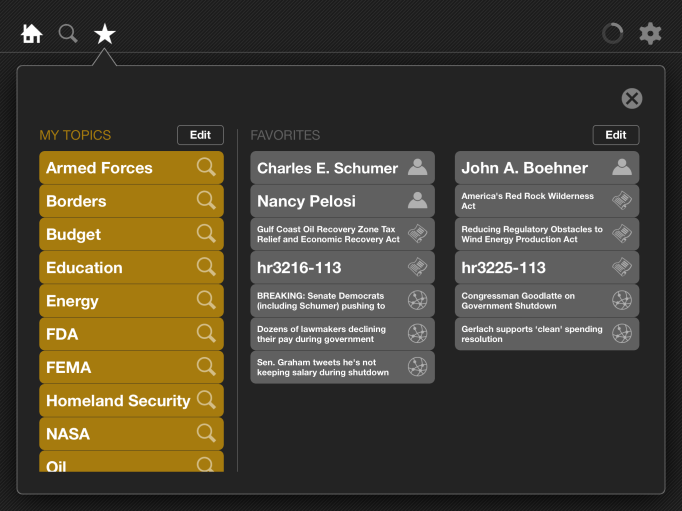Go to the home screen icon

click(32, 34)
